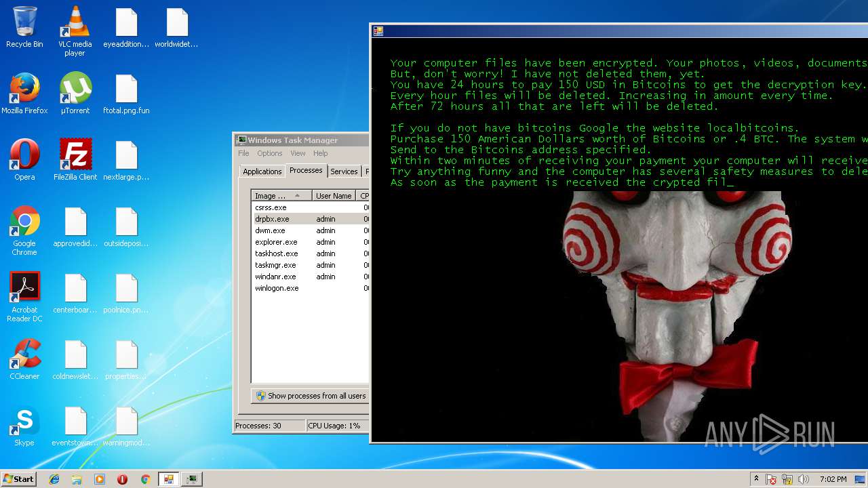Screen dimensions: 868x488
Task: Show hidden system tray icons arrow
Action: tap(756, 479)
